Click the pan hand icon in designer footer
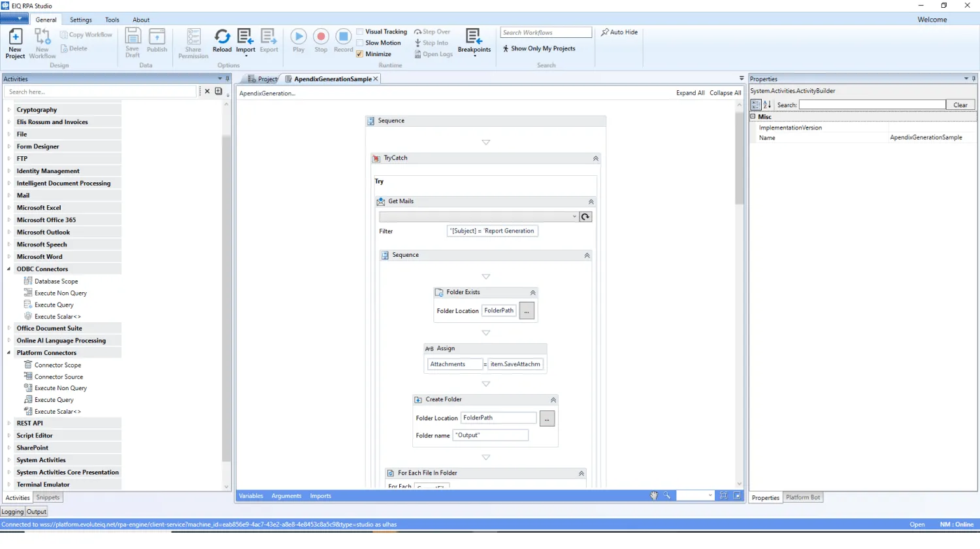The width and height of the screenshot is (980, 549). point(653,496)
